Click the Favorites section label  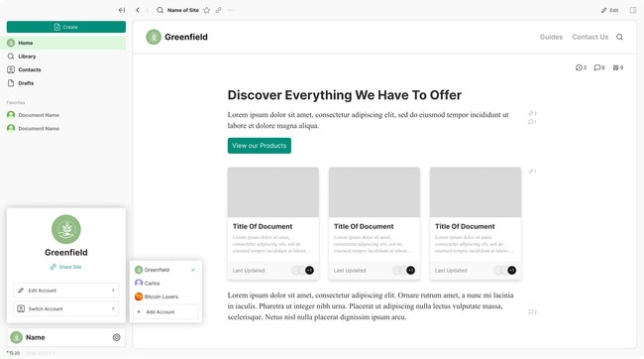16,102
